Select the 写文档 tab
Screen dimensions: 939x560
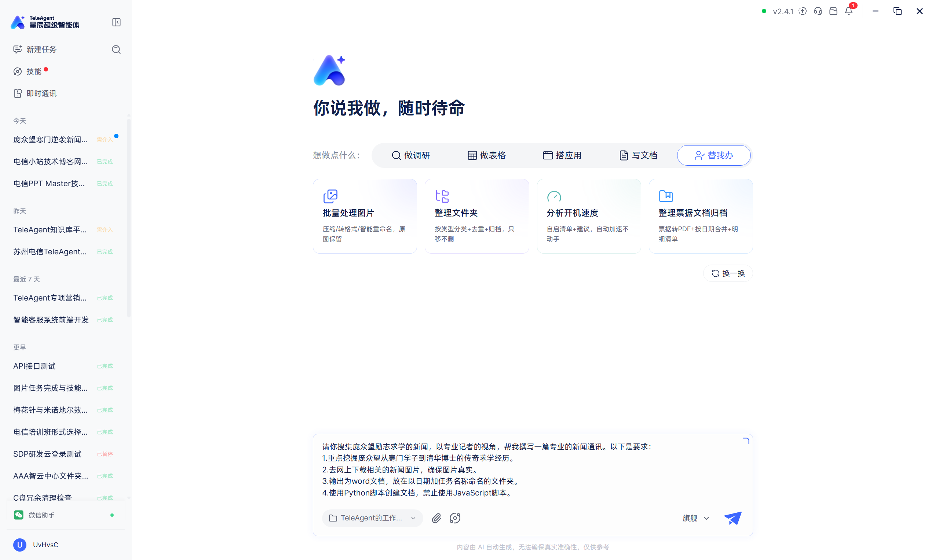[638, 155]
